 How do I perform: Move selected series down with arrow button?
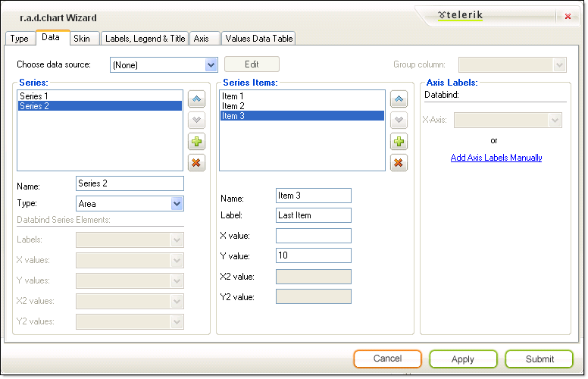(x=196, y=121)
